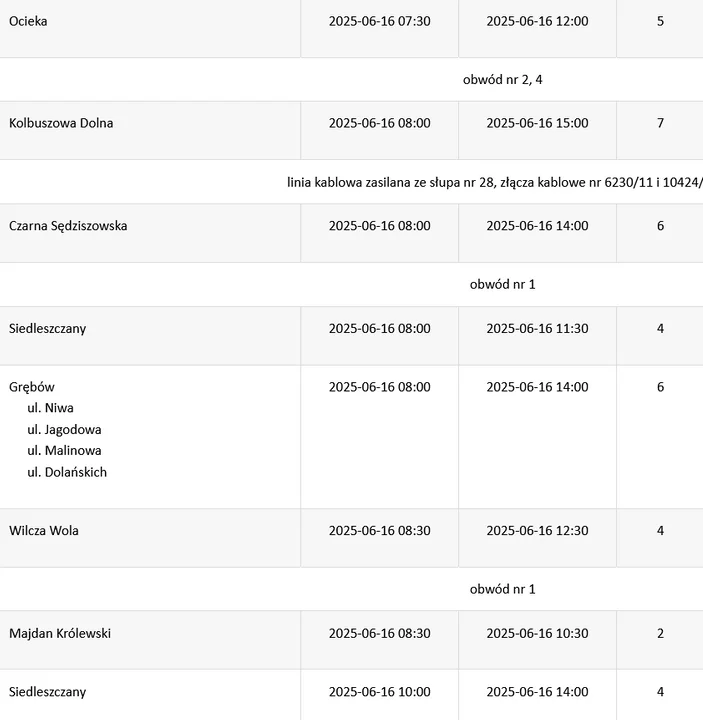The height and width of the screenshot is (720, 703).
Task: Select the Grębów locality name
Action: click(32, 387)
